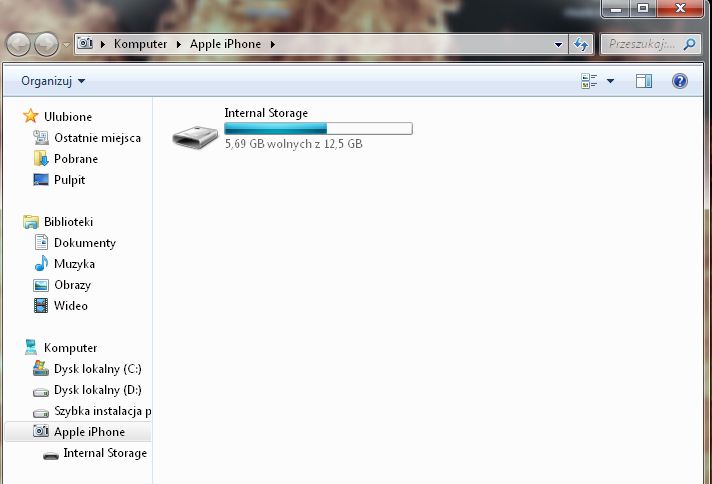Open the Wideo library
The image size is (712, 484).
coord(71,306)
